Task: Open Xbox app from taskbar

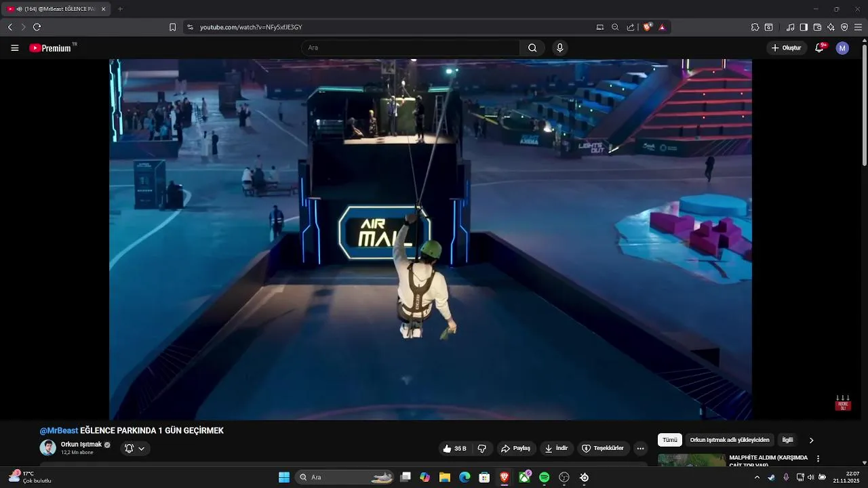Action: coord(524,477)
